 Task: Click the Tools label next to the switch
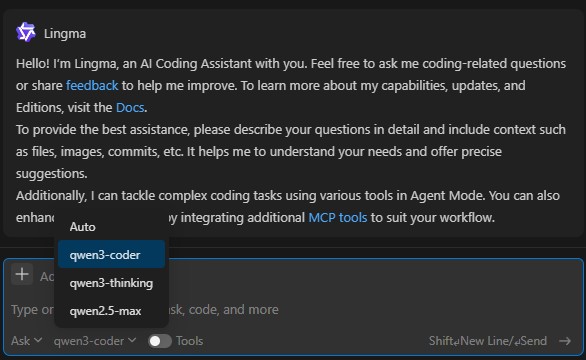[x=189, y=341]
